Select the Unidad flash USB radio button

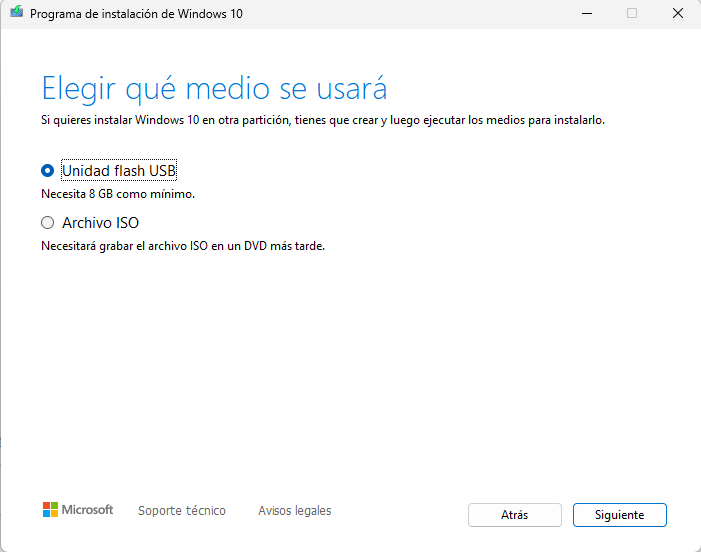47,170
